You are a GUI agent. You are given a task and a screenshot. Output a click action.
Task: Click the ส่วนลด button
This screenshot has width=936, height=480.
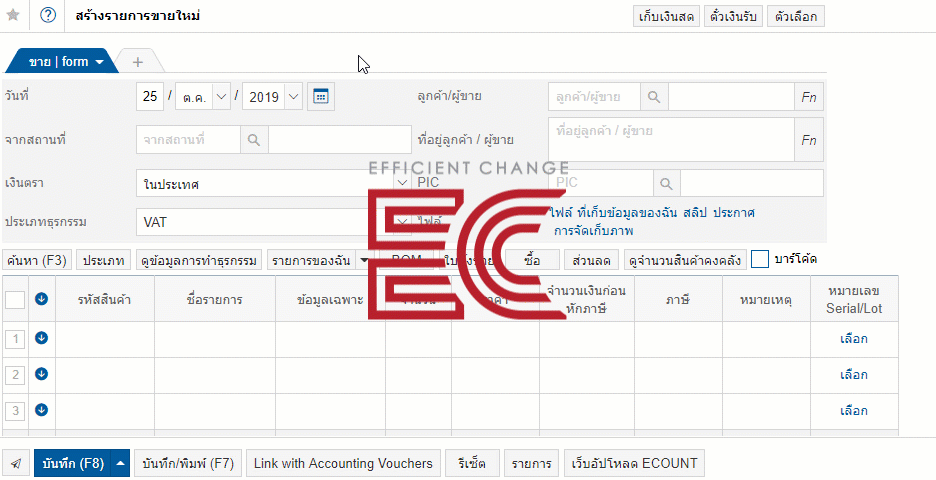pyautogui.click(x=591, y=260)
